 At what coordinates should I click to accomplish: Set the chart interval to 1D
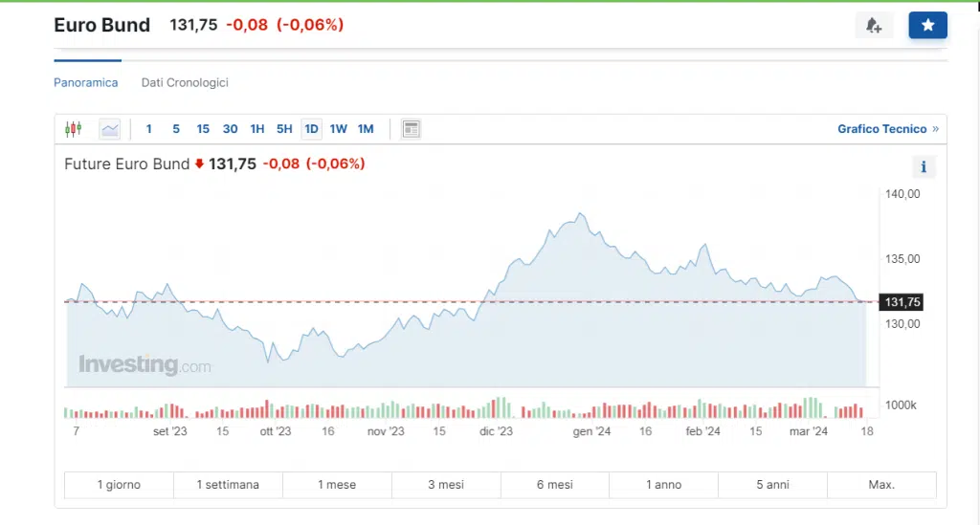point(311,129)
